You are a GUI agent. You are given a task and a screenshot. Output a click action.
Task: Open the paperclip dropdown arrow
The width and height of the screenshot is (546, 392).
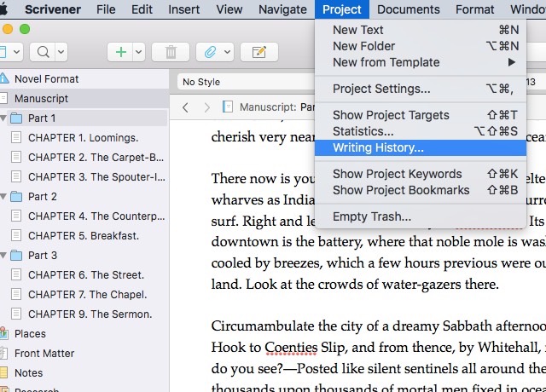click(228, 52)
